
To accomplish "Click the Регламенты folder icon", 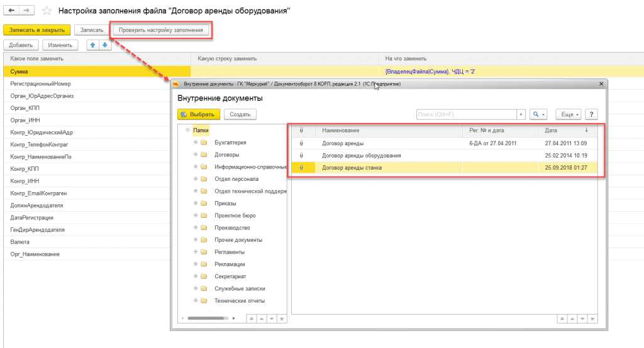I will [204, 252].
